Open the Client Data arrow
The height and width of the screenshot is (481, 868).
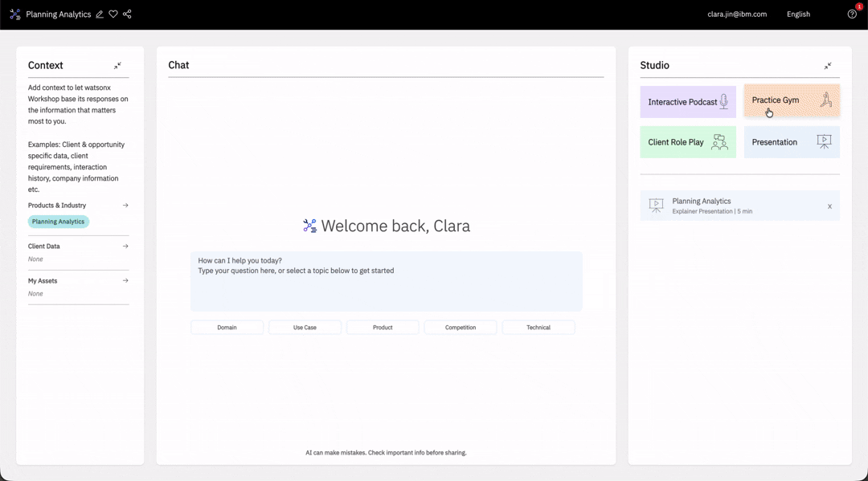125,246
